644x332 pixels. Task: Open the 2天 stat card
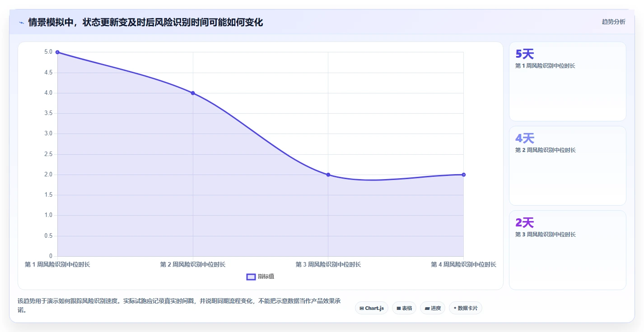point(568,250)
